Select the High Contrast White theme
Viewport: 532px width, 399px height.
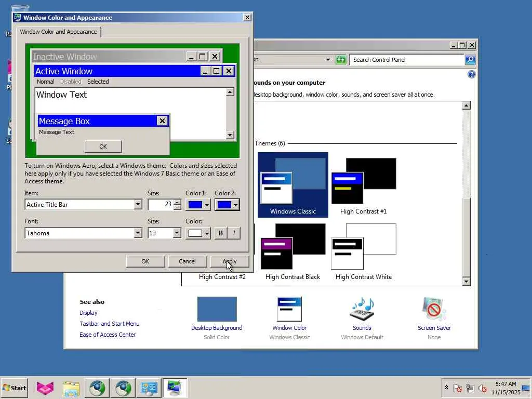(363, 251)
